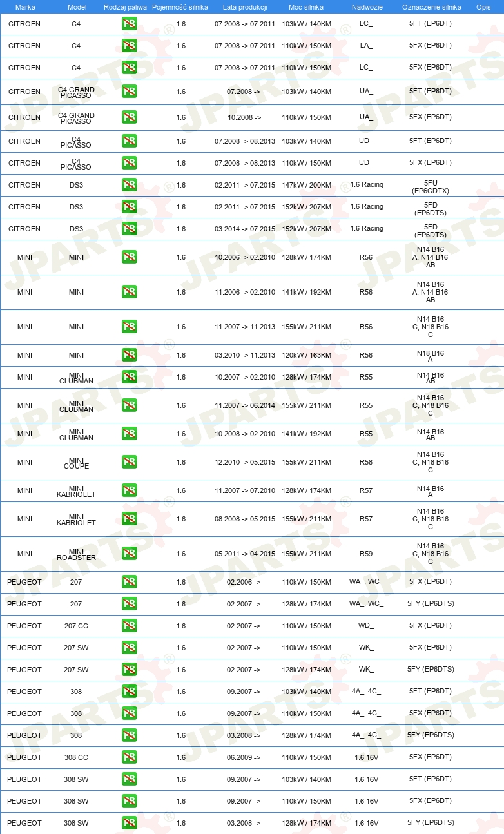Image resolution: width=504 pixels, height=834 pixels.
Task: Click the 10.2008 -> production date
Action: [x=244, y=117]
